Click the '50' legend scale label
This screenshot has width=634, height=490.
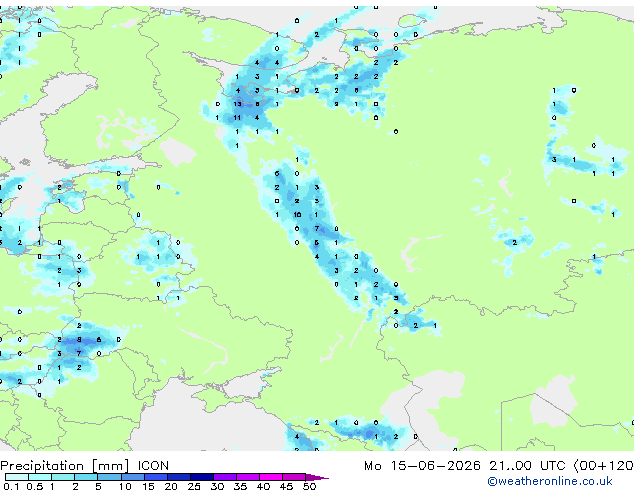coord(310,486)
